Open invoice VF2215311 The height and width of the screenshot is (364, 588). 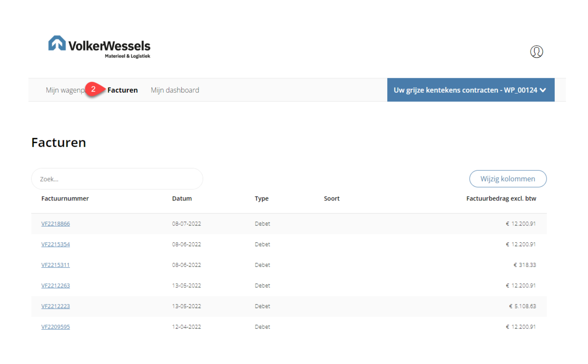[55, 265]
